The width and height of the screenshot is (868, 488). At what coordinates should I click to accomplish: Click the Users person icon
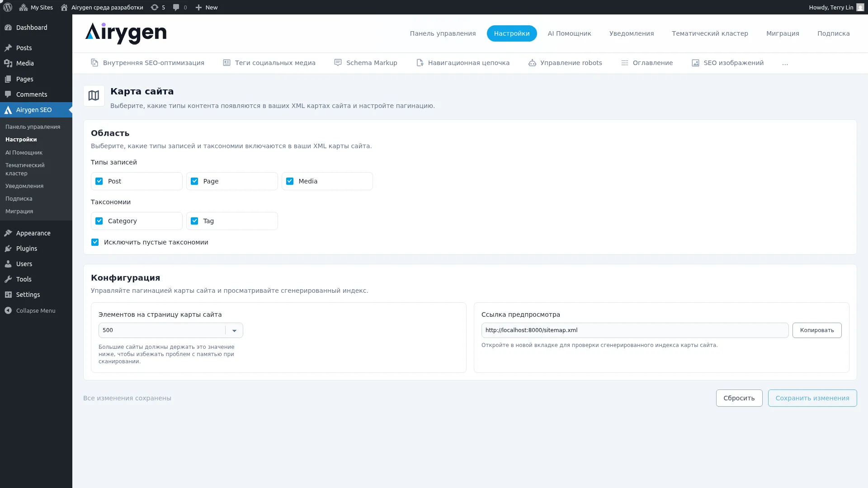point(8,264)
